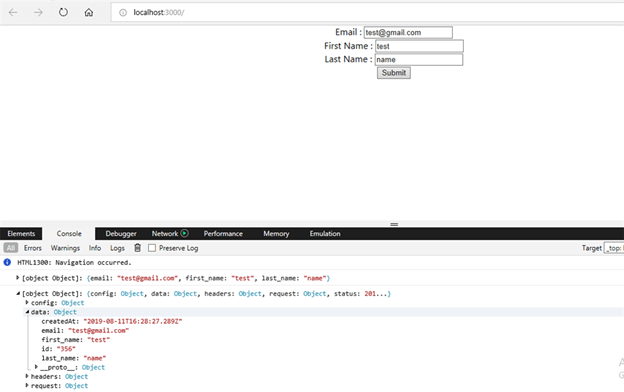
Task: Switch to the Elements tab
Action: [x=21, y=234]
